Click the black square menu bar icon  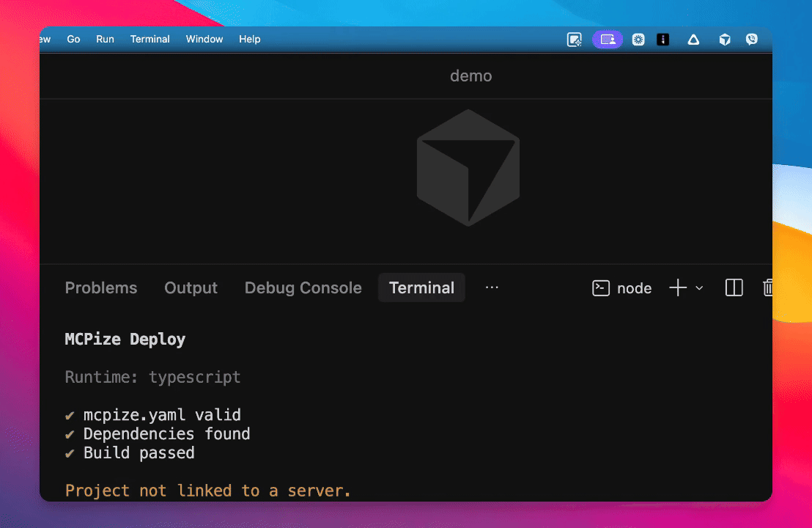[x=662, y=40]
